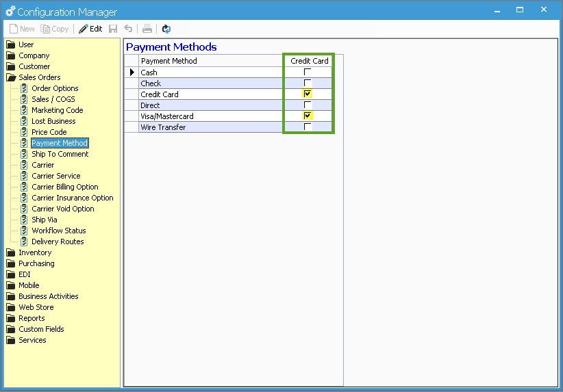This screenshot has width=563, height=392.
Task: Select Sales / COGS item
Action: pyautogui.click(x=53, y=99)
